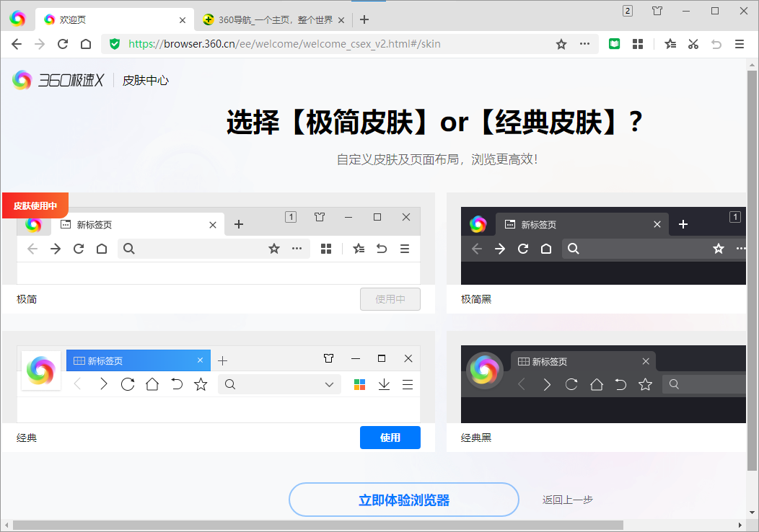Click the vertical scrollbar thumb

click(x=752, y=271)
